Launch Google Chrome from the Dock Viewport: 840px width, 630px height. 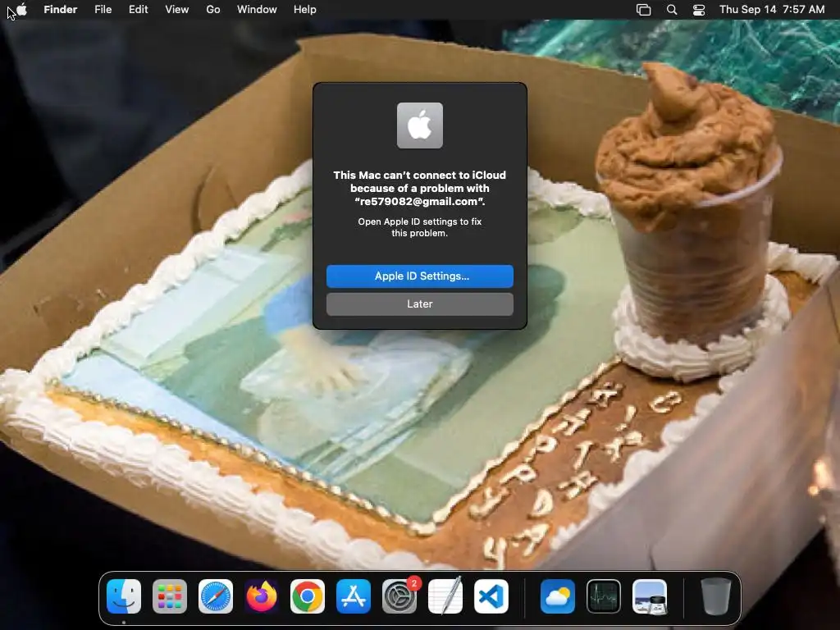[x=308, y=596]
